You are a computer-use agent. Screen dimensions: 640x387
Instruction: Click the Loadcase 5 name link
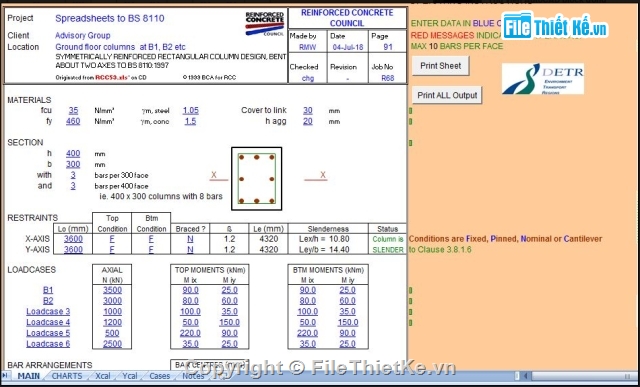pos(48,333)
